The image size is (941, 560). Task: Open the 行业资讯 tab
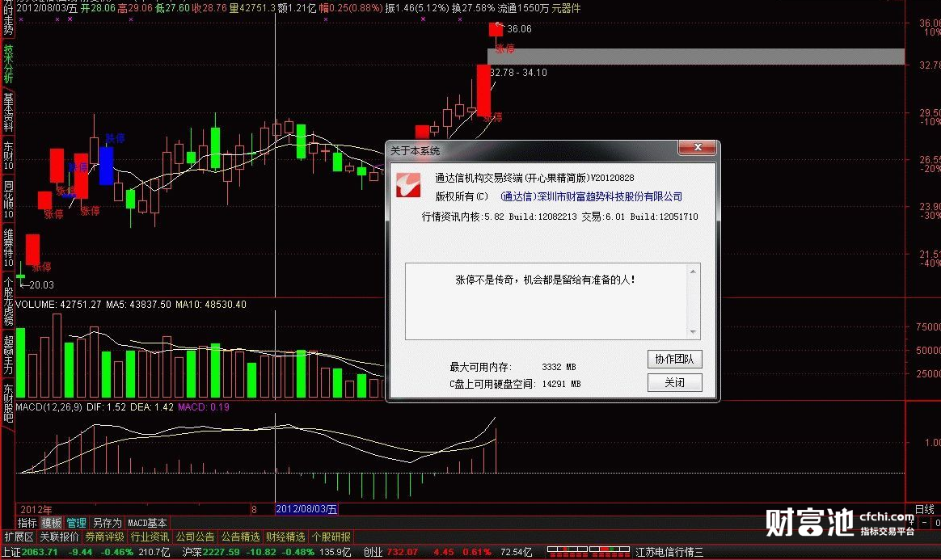(150, 537)
